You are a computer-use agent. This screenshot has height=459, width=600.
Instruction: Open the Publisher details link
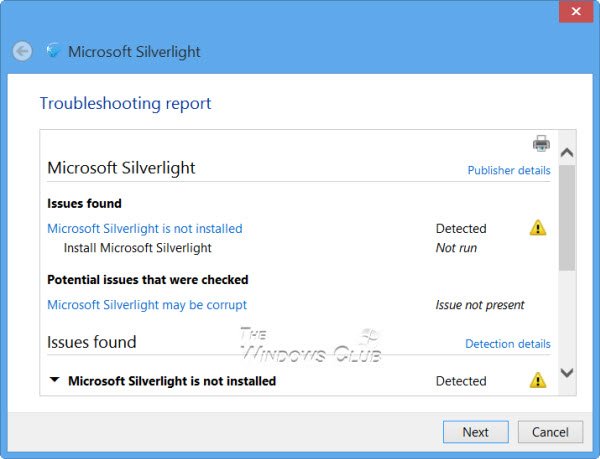[x=508, y=170]
